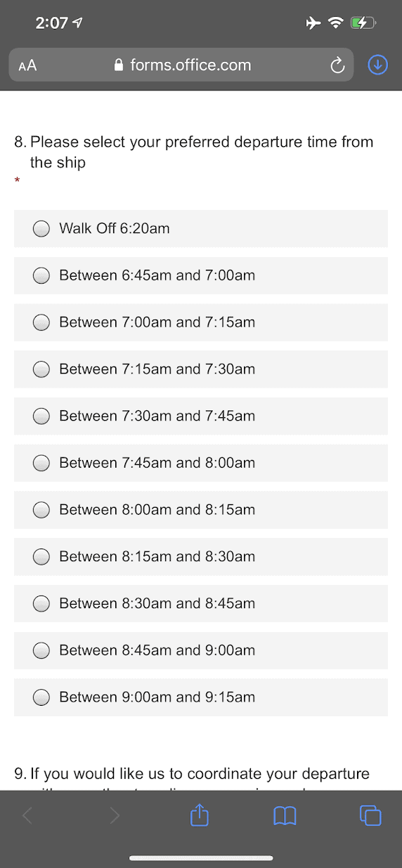Viewport: 402px width, 868px height.
Task: Pick Between 7:15am and 7:30am
Action: click(x=201, y=369)
